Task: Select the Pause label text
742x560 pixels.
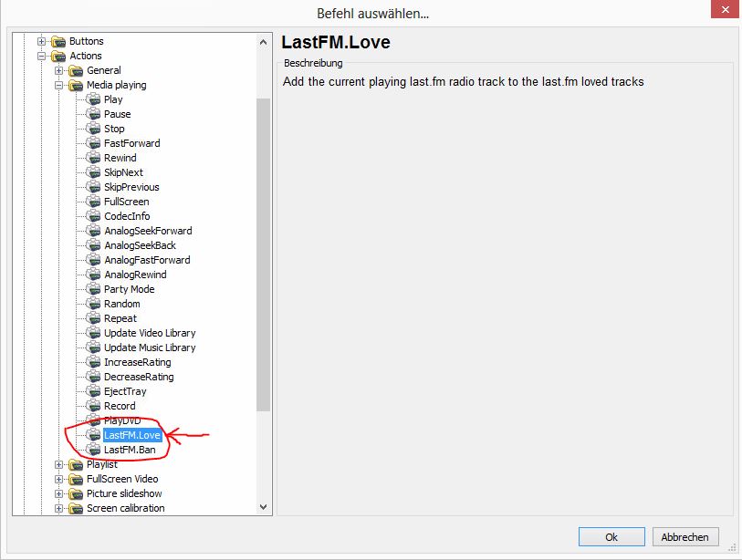Action: coord(118,114)
